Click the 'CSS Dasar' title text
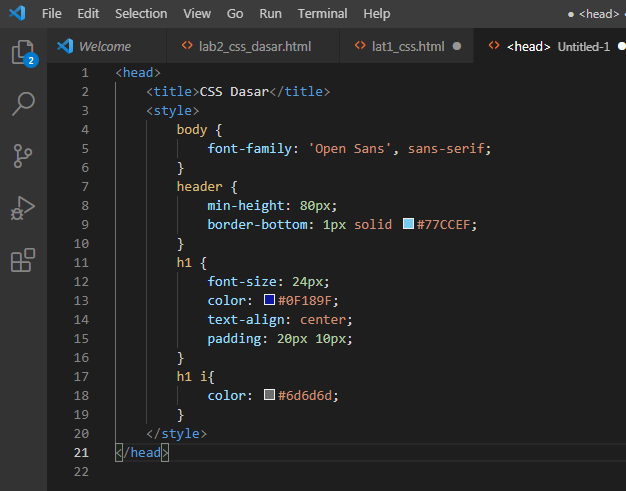This screenshot has width=626, height=491. click(x=234, y=92)
